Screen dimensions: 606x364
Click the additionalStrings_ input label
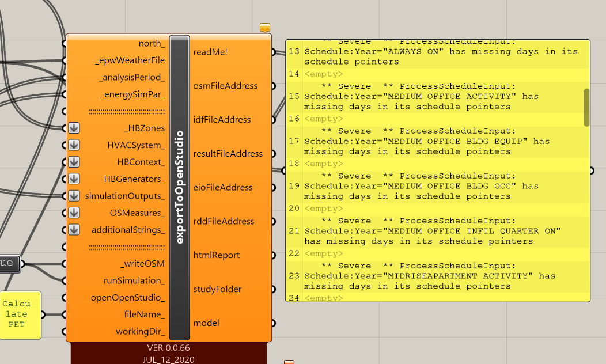[x=128, y=230]
